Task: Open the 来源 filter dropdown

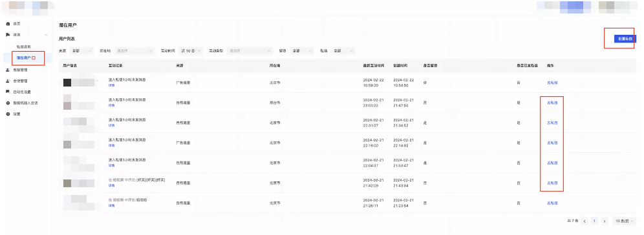Action: pos(81,51)
